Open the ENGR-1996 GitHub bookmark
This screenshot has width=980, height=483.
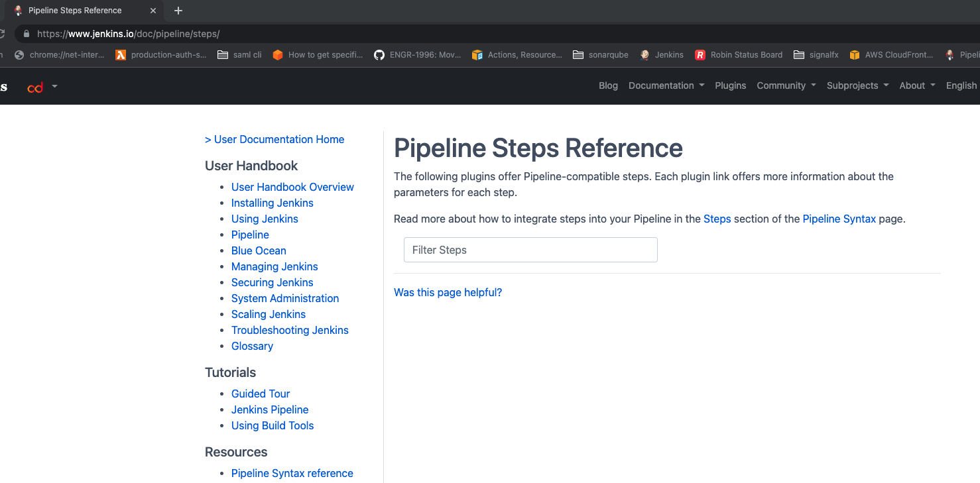[x=418, y=55]
